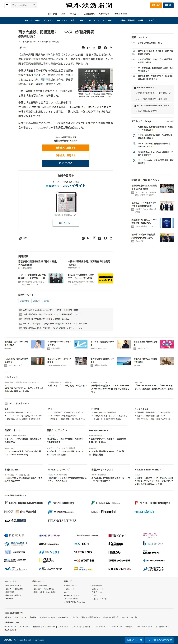Open the Minutes by NIKKEI logo
Screen dimensions: 178x644
click(61, 512)
